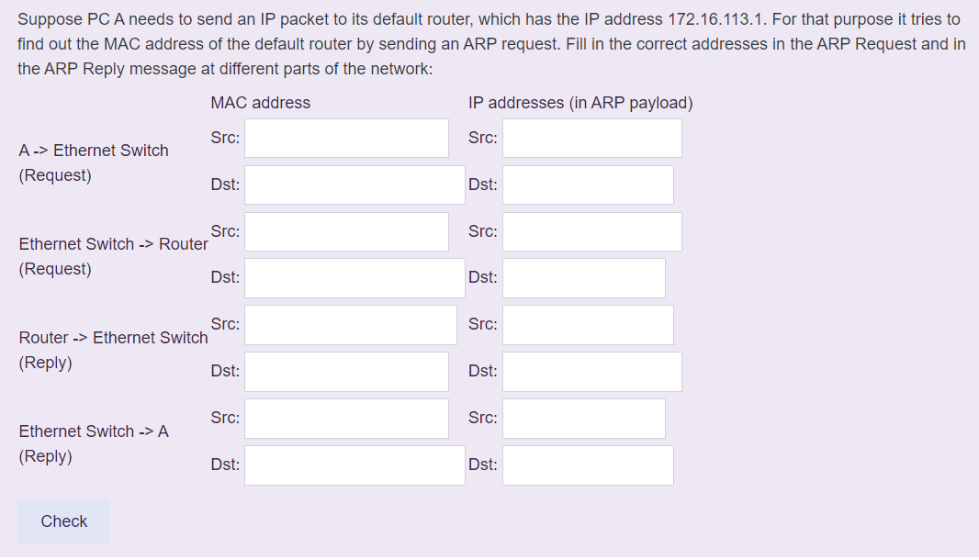The image size is (979, 560).
Task: Select the MAC Dst field for Ethernet Switch -> Router
Action: click(354, 278)
